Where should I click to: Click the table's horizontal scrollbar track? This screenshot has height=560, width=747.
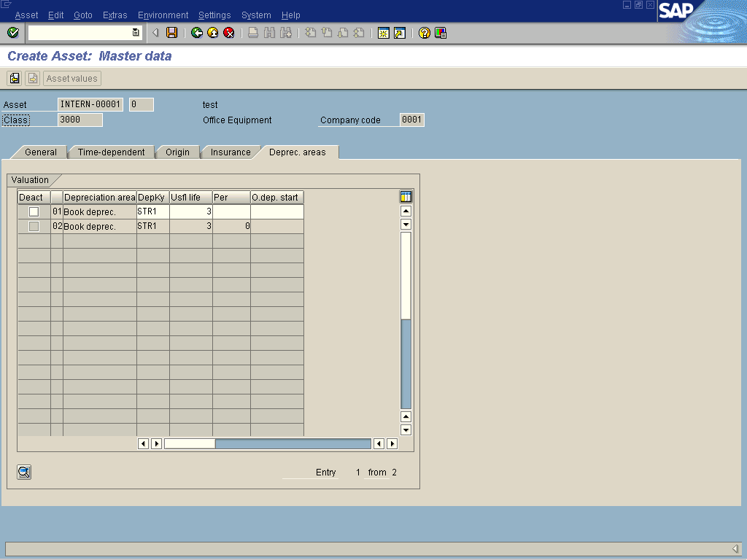[292, 443]
